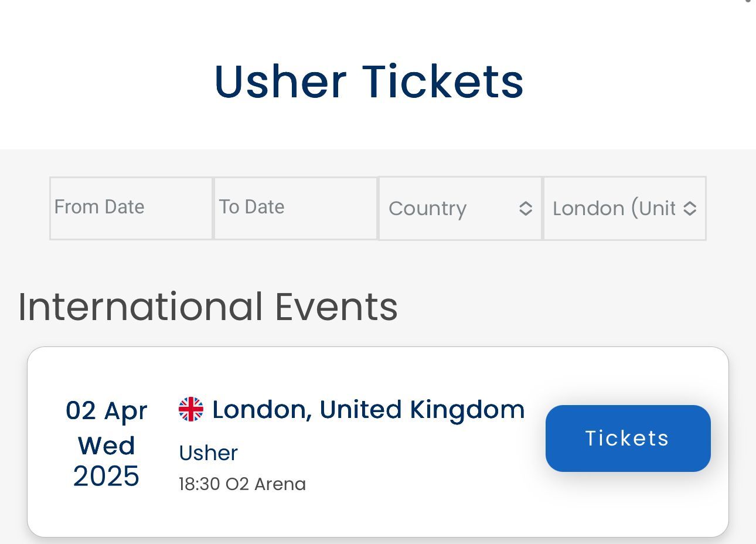Image resolution: width=756 pixels, height=544 pixels.
Task: Click the word Usher in the page heading
Action: pos(280,81)
